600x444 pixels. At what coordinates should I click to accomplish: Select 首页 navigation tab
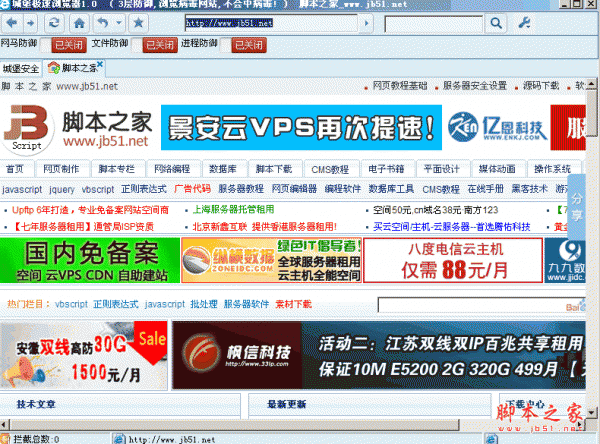15,169
